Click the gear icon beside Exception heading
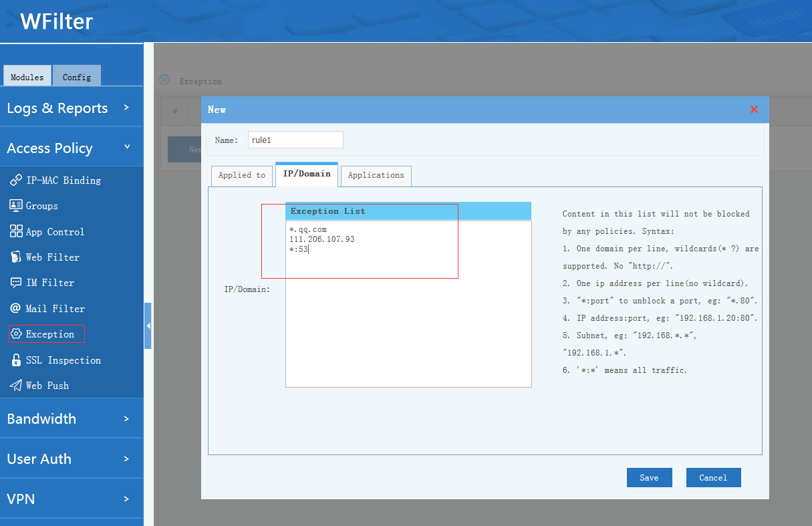 (x=164, y=80)
